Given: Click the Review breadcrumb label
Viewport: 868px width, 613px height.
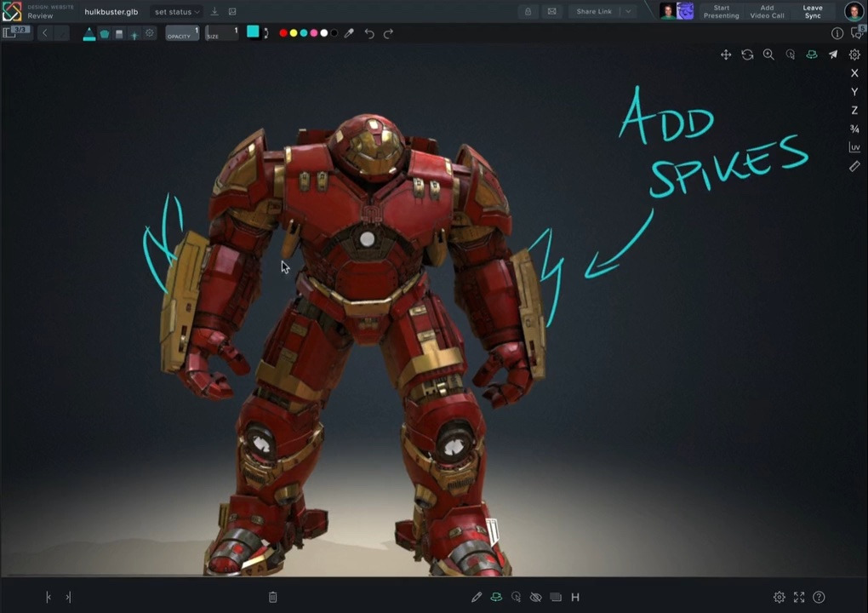Looking at the screenshot, I should click(x=39, y=15).
